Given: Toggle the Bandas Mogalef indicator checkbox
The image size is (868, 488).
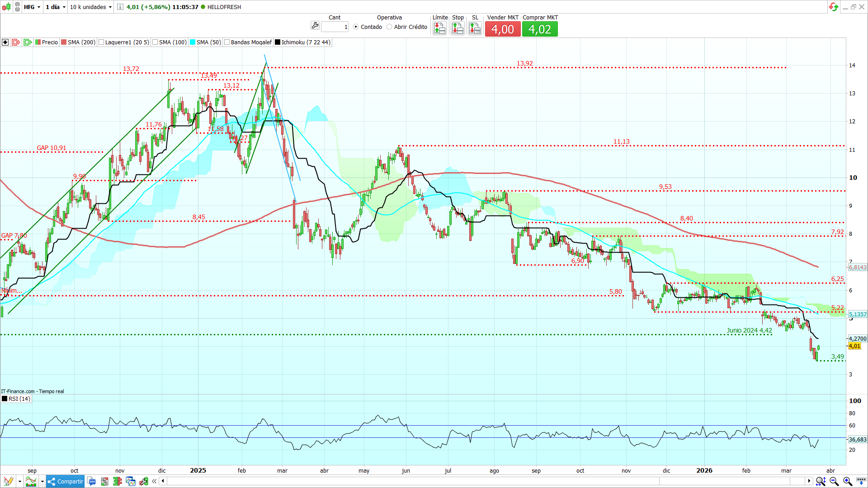Looking at the screenshot, I should [x=227, y=42].
